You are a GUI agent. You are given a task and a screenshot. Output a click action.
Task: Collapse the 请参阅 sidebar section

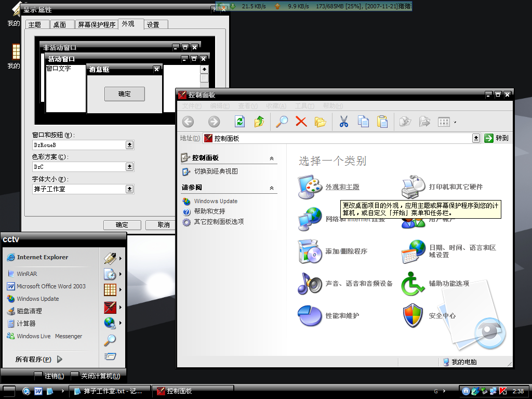[271, 188]
